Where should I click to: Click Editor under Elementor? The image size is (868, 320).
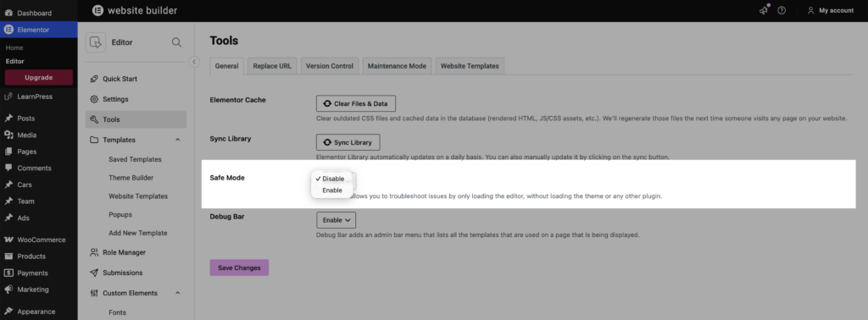tap(15, 61)
